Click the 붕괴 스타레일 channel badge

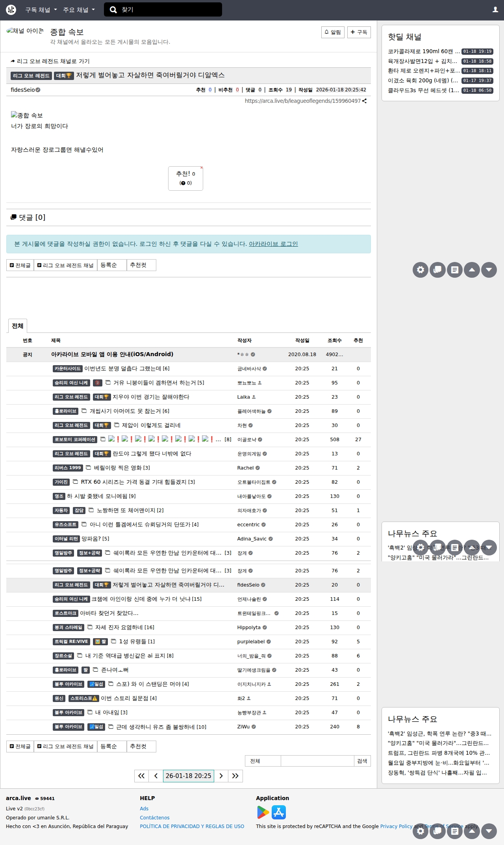(x=69, y=628)
